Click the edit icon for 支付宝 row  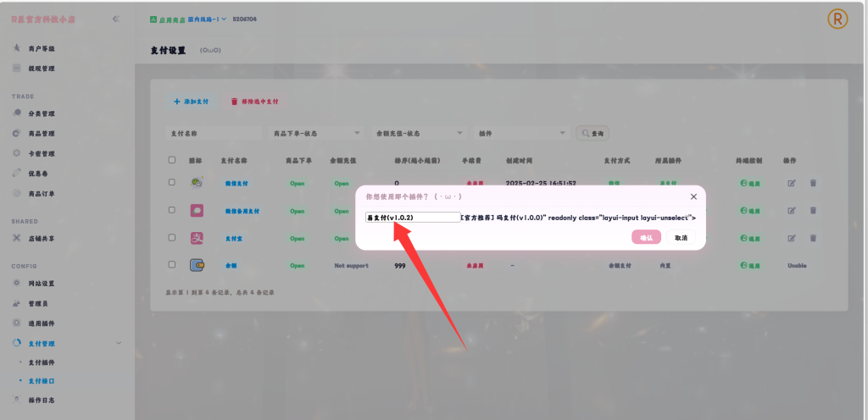[792, 238]
